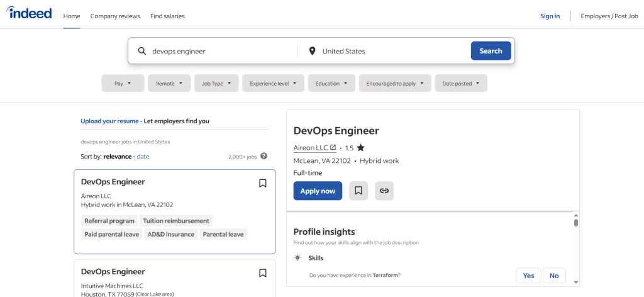Click the Paid parental leave tag
Viewport: 644px width, 297px height.
coord(112,234)
